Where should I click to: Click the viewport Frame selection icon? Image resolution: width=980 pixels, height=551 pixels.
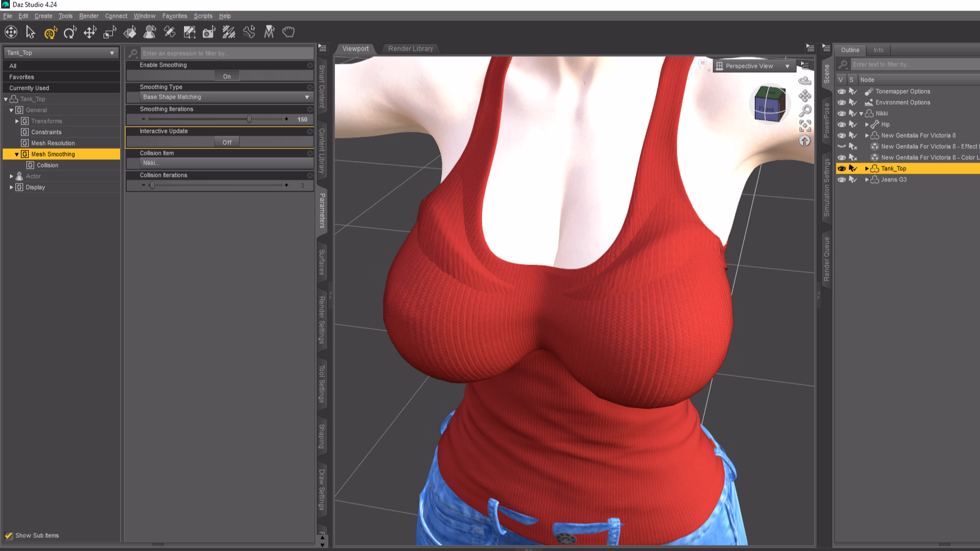805,126
